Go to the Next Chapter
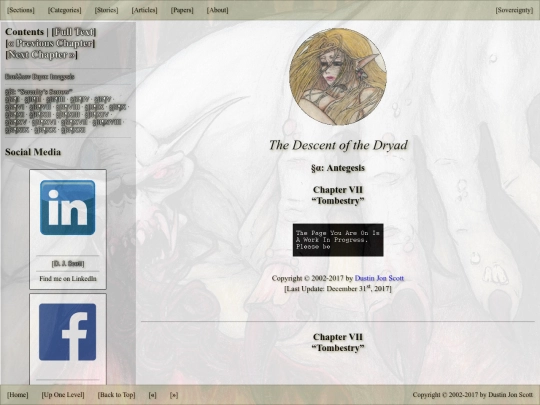Image resolution: width=540 pixels, height=405 pixels. [41, 55]
